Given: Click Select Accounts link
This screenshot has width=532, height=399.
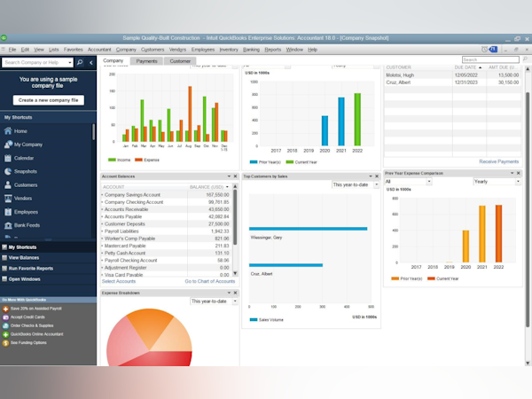Looking at the screenshot, I should point(119,281).
